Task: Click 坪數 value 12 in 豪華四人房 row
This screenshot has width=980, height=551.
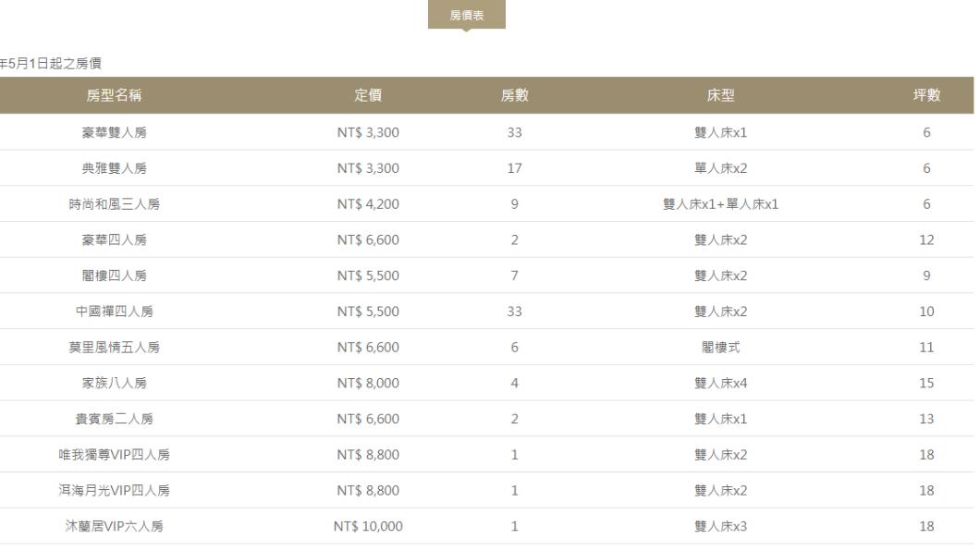Action: 926,239
